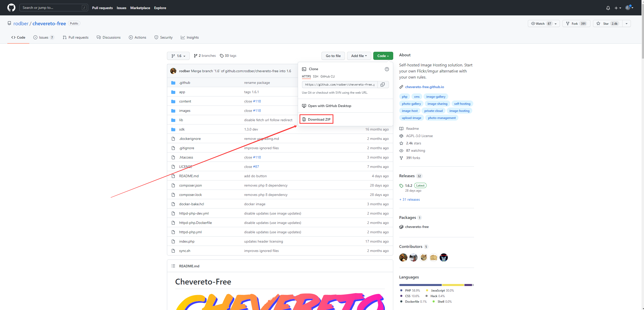The width and height of the screenshot is (644, 310).
Task: Select the Issues tab
Action: [x=44, y=37]
